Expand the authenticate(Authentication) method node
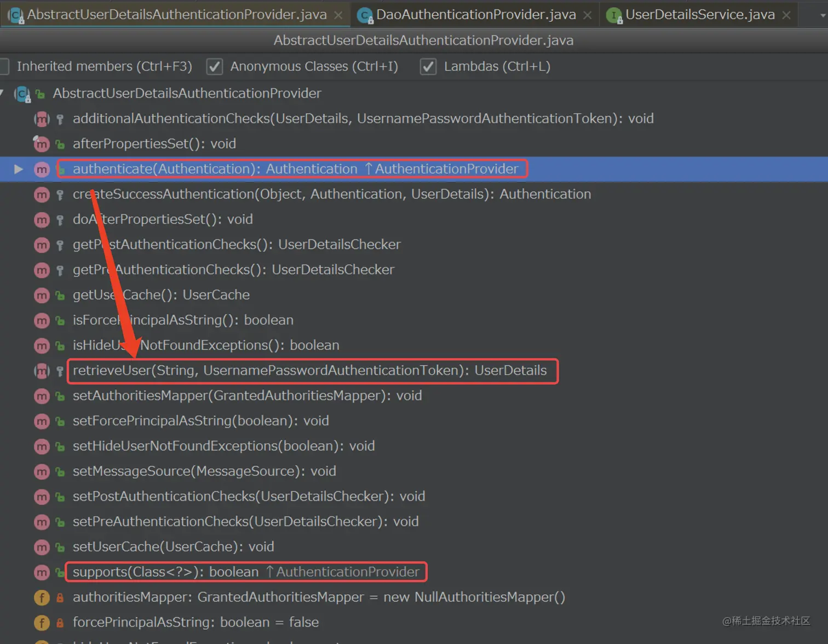Viewport: 828px width, 644px height. [18, 169]
